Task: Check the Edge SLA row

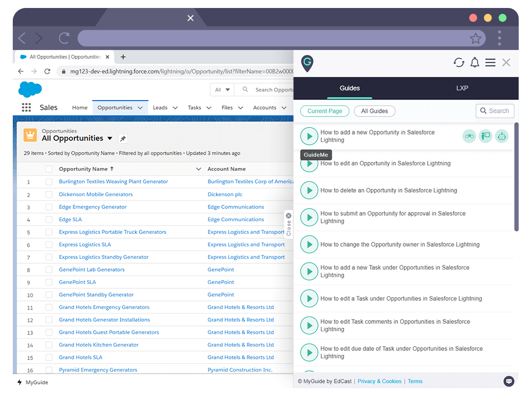Action: [x=49, y=220]
